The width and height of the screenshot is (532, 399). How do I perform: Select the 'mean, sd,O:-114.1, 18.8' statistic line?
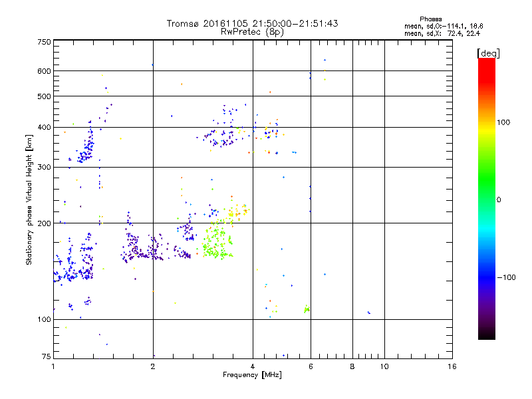point(444,26)
